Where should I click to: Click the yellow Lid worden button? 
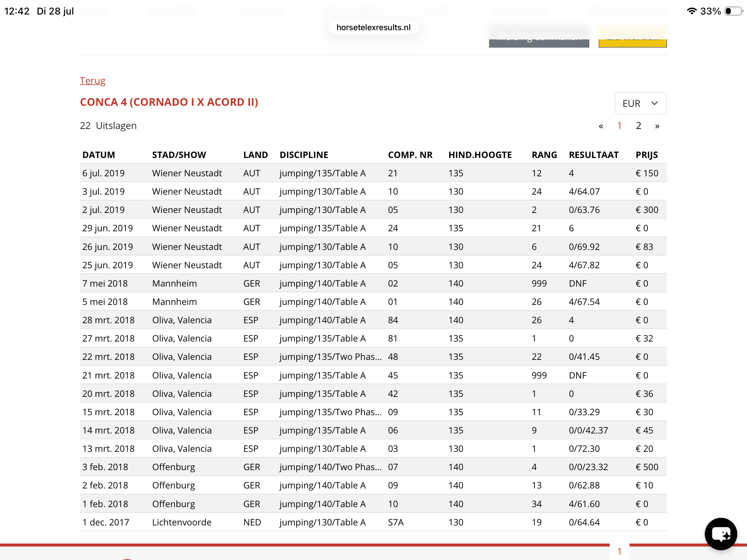633,37
